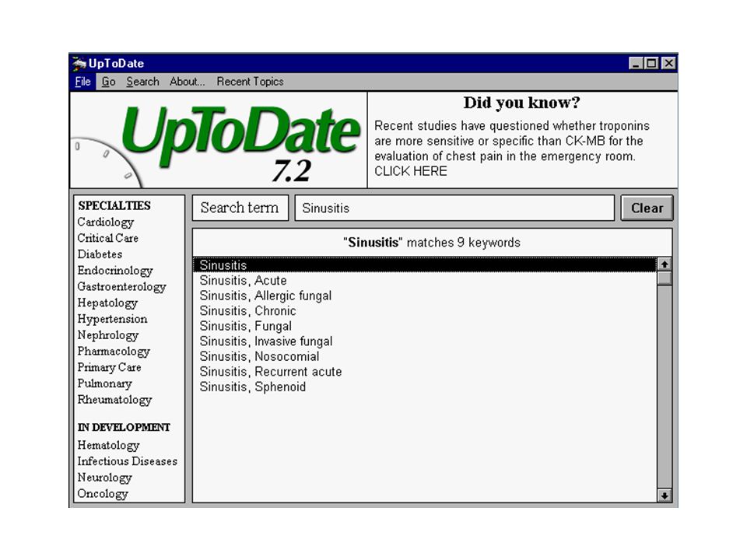Select keyword Sinusitis, Sphenoid
This screenshot has height=560, width=747.
point(252,387)
